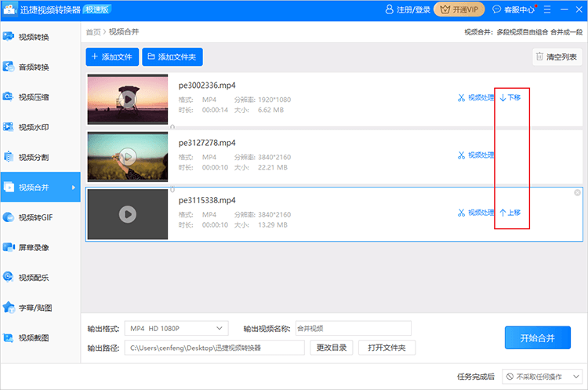This screenshot has height=390, width=588.
Task: Go to 首页 breadcrumb
Action: 93,32
